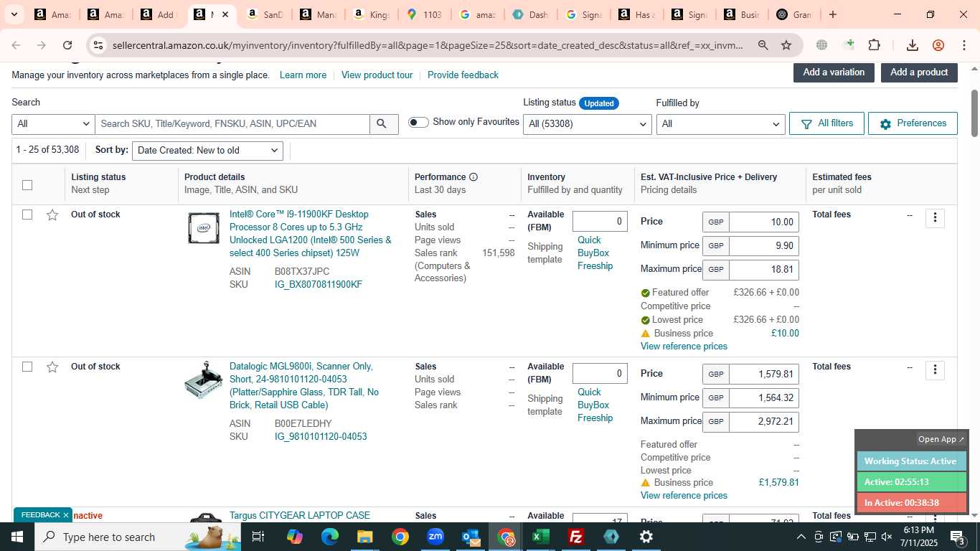Reload the page with browser refresh icon
980x551 pixels.
click(67, 45)
